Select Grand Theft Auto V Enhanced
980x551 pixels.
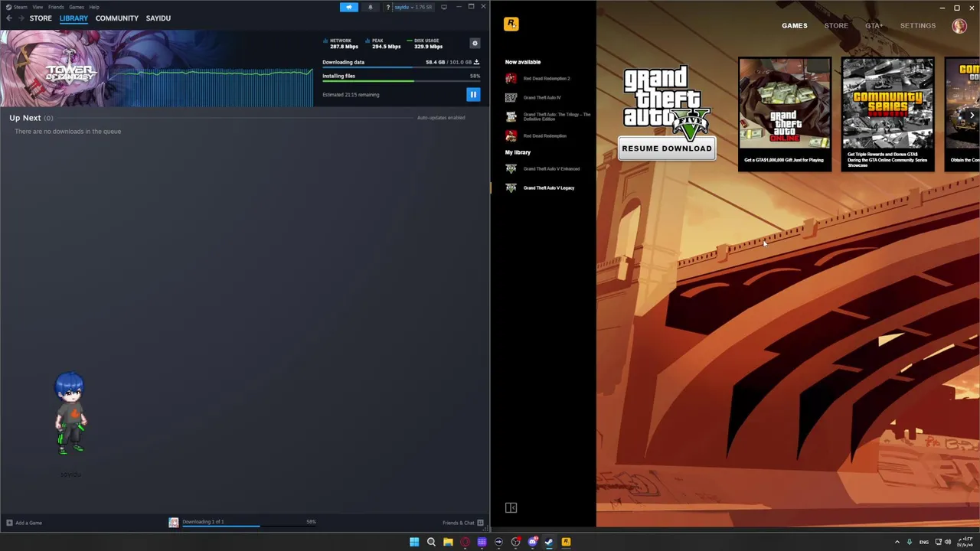click(551, 168)
